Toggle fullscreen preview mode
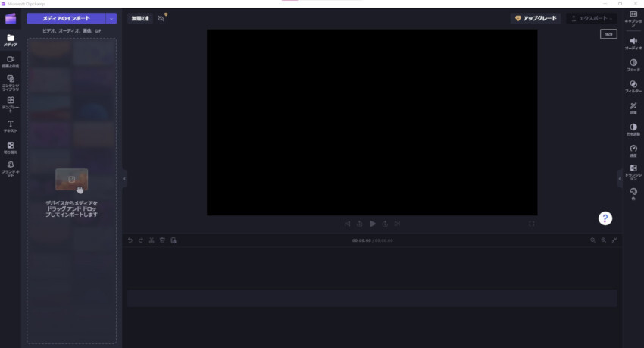Image resolution: width=644 pixels, height=348 pixels. click(531, 224)
